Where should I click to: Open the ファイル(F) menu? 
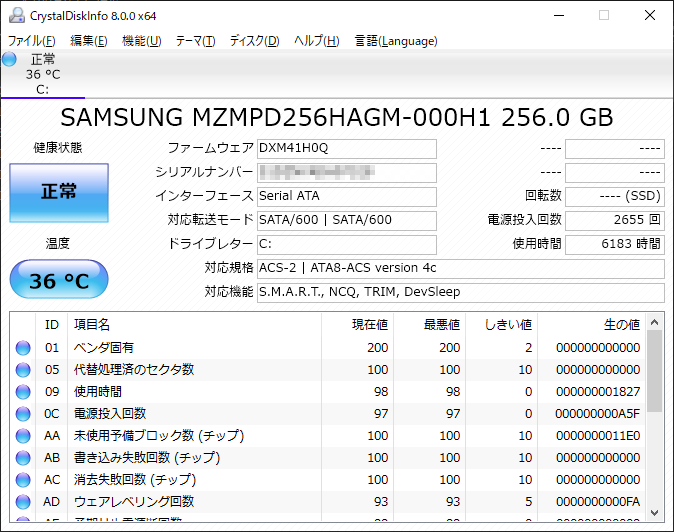click(x=32, y=41)
